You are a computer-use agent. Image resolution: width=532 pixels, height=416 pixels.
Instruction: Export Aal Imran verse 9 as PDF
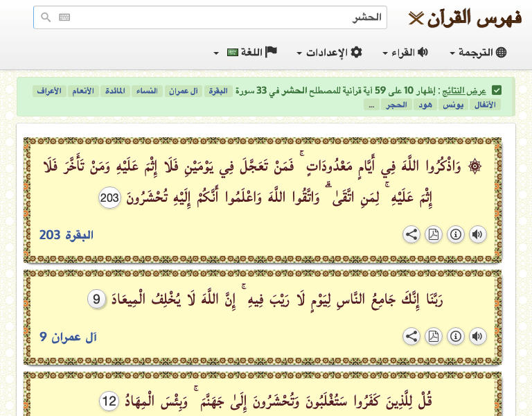434,336
